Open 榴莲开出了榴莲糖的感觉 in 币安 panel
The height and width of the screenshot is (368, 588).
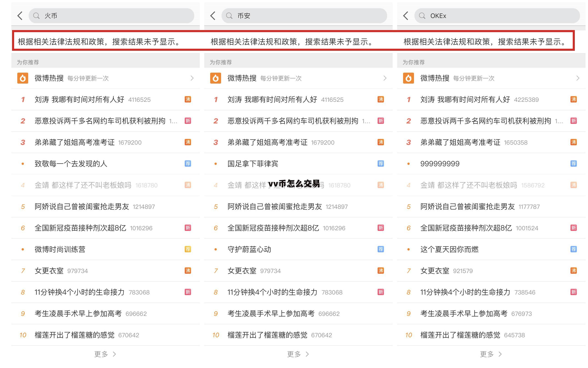[x=267, y=335]
